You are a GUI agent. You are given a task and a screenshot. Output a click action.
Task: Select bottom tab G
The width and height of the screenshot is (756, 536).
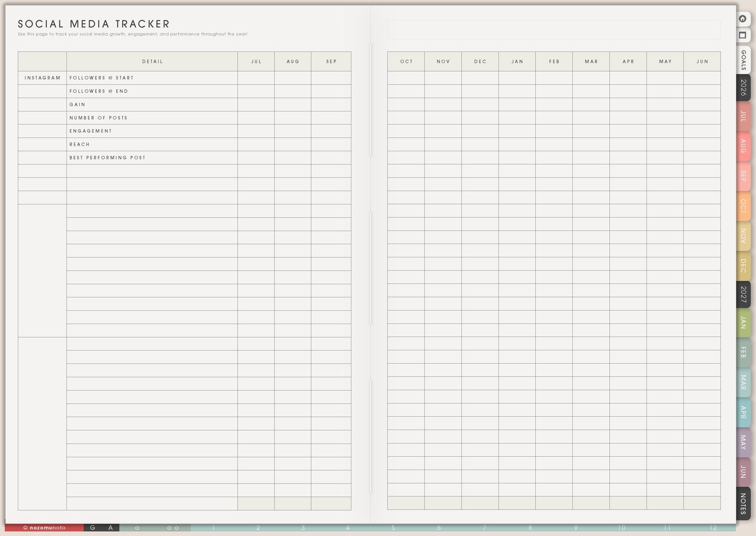[92, 527]
